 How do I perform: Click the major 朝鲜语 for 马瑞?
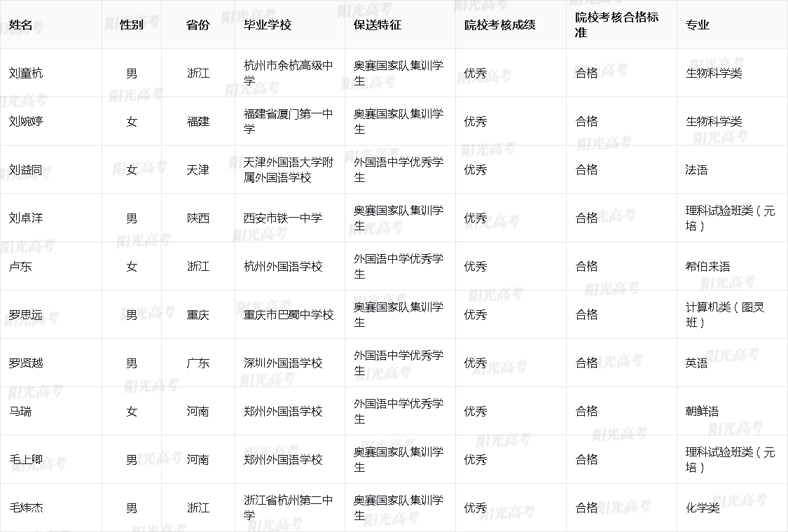coord(696,412)
